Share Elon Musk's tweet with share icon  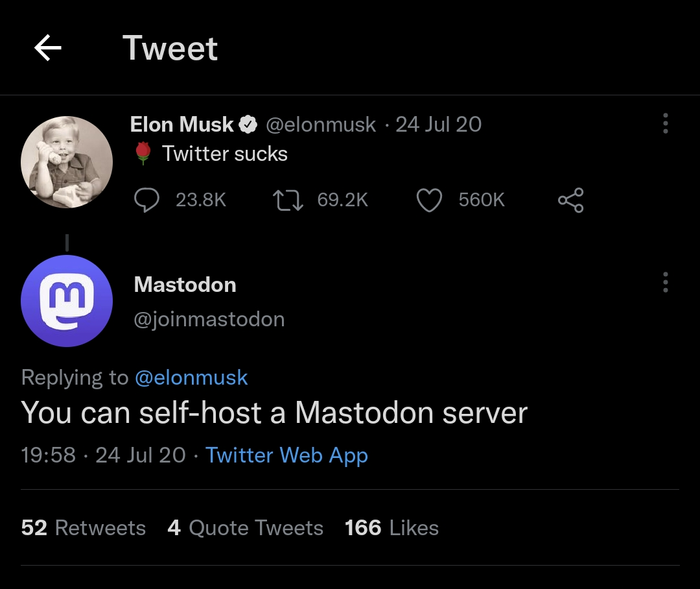coord(570,200)
